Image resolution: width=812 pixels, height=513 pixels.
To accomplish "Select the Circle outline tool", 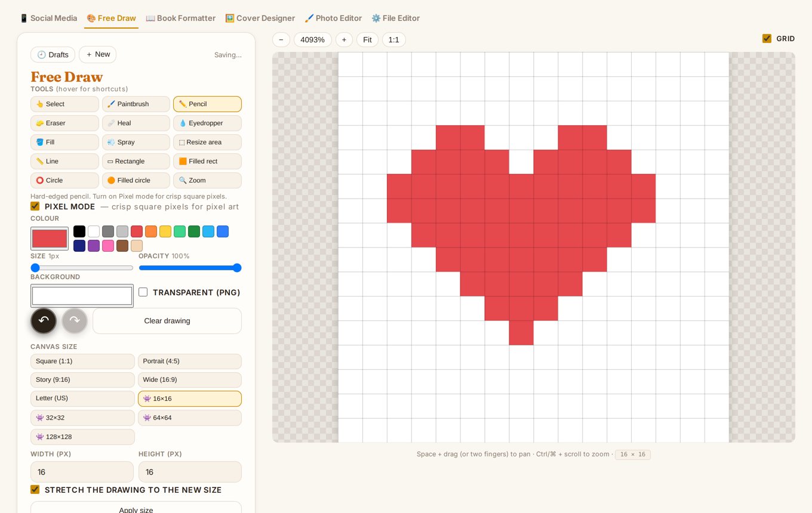I will pos(64,180).
